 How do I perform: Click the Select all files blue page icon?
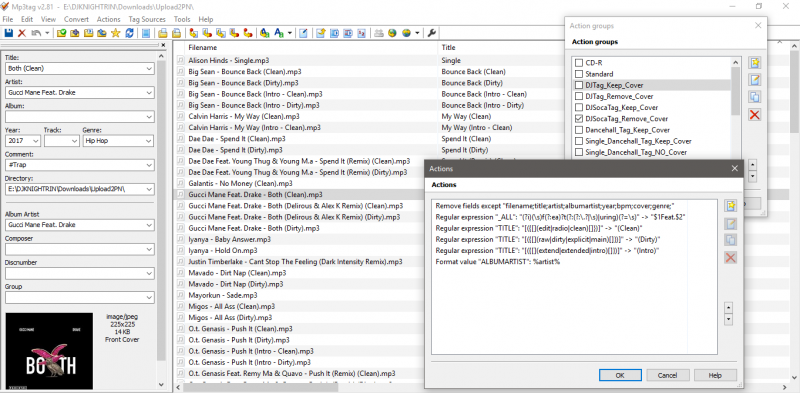146,33
